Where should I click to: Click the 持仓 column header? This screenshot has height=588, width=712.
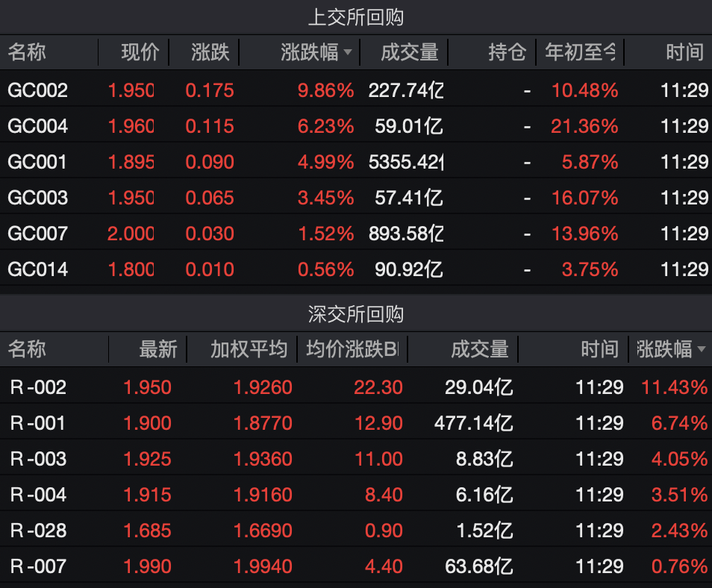point(507,52)
